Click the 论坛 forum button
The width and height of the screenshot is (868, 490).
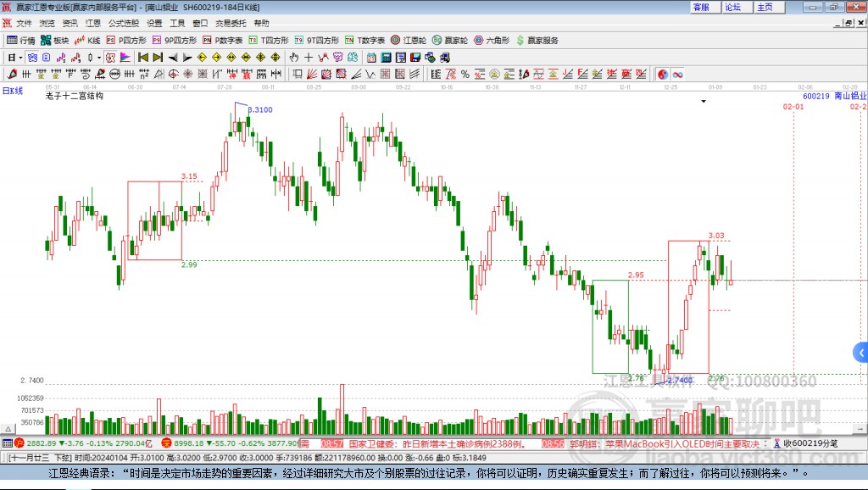point(737,7)
